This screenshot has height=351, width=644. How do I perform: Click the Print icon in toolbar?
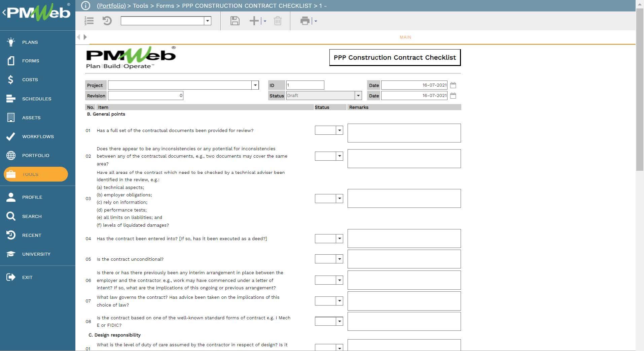pyautogui.click(x=305, y=21)
